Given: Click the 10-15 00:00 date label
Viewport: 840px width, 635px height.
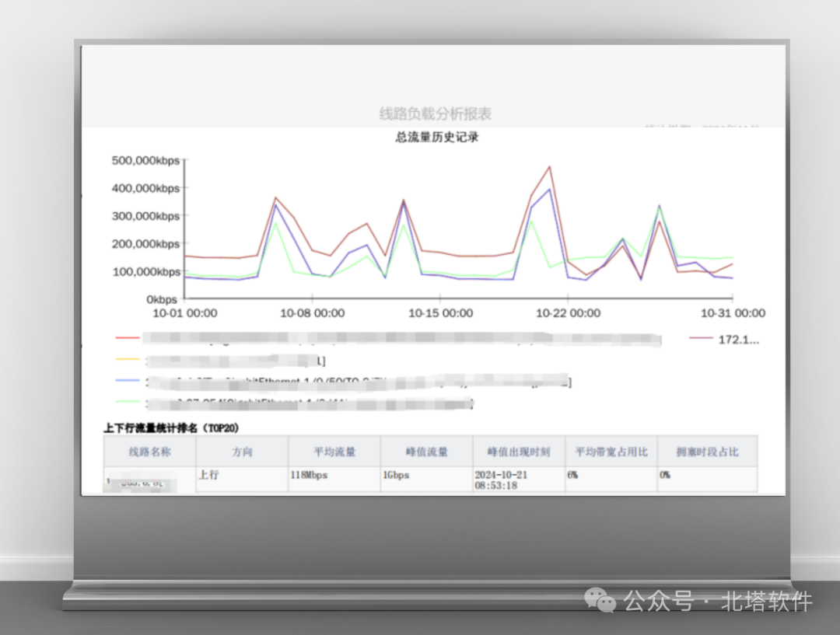Looking at the screenshot, I should [x=440, y=313].
